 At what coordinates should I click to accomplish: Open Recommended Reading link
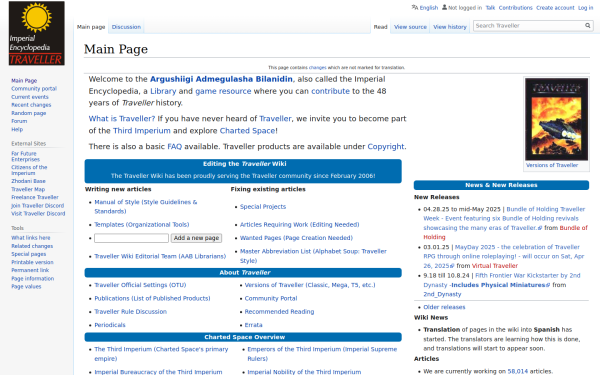[x=279, y=312]
